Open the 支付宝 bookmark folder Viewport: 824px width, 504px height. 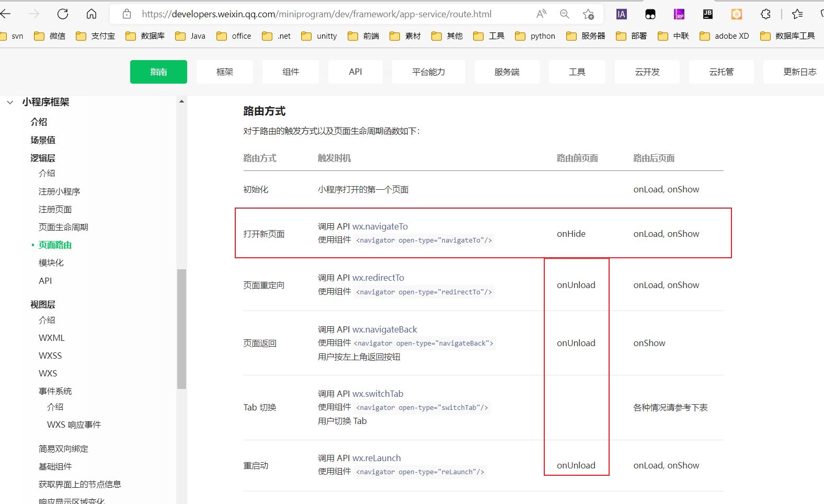point(95,36)
